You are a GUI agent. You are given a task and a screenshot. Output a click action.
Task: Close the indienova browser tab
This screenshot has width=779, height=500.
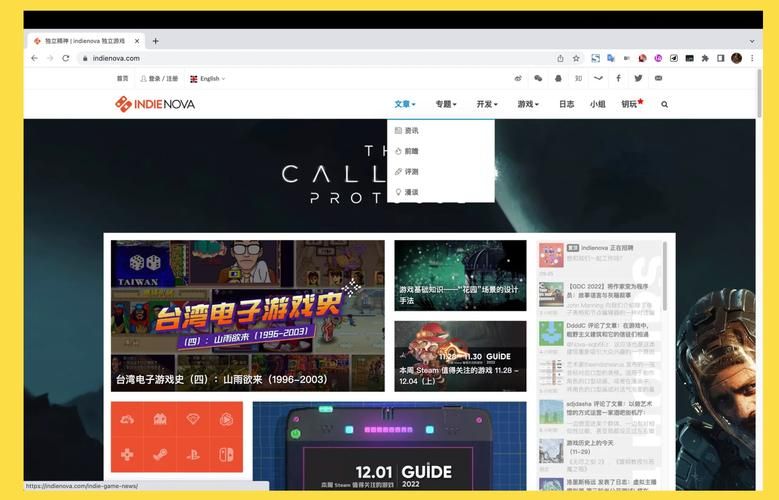tap(137, 41)
